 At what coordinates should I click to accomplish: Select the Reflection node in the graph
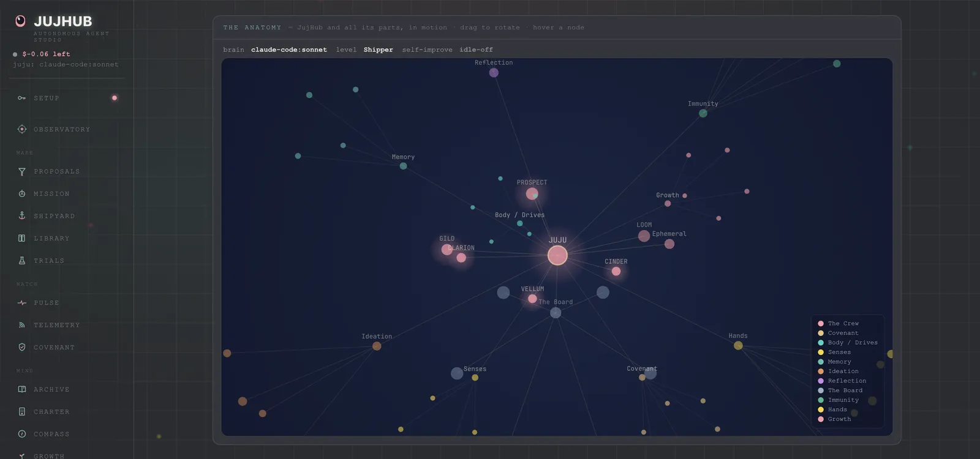(x=494, y=73)
